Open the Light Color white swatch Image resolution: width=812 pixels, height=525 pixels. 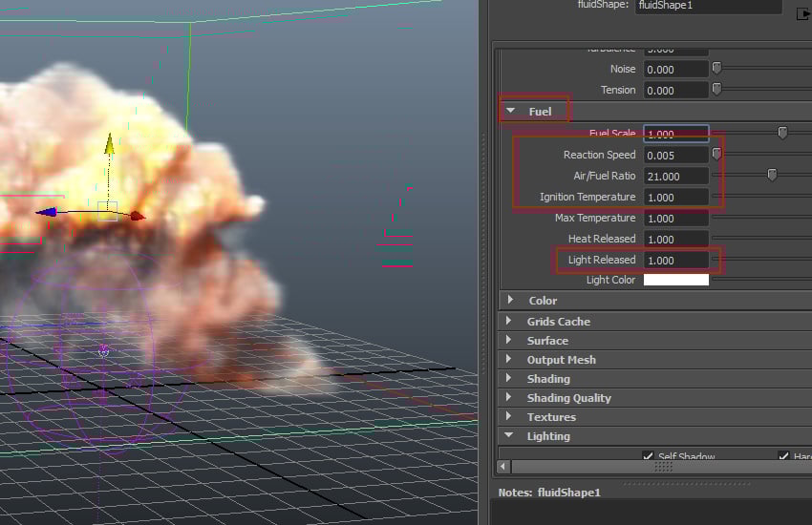coord(675,280)
